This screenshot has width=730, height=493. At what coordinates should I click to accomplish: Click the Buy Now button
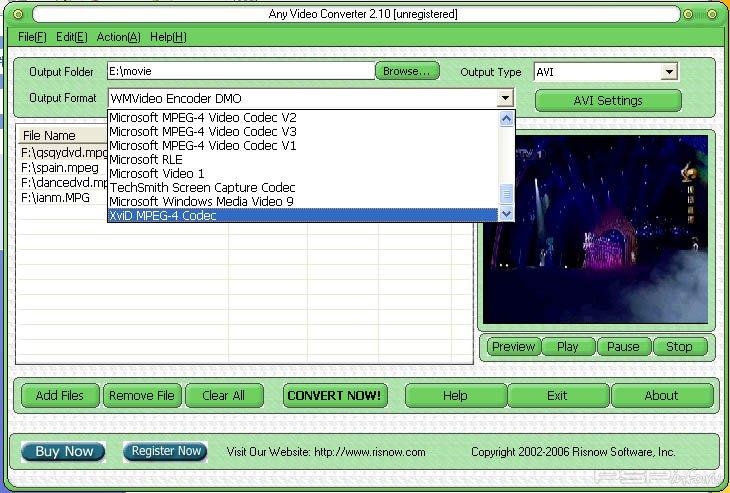(64, 451)
